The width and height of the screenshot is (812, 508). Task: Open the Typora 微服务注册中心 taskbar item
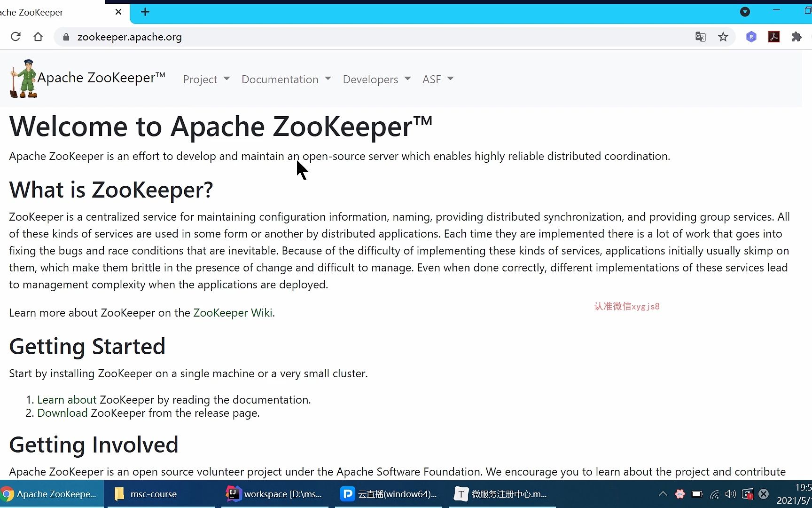pos(502,494)
